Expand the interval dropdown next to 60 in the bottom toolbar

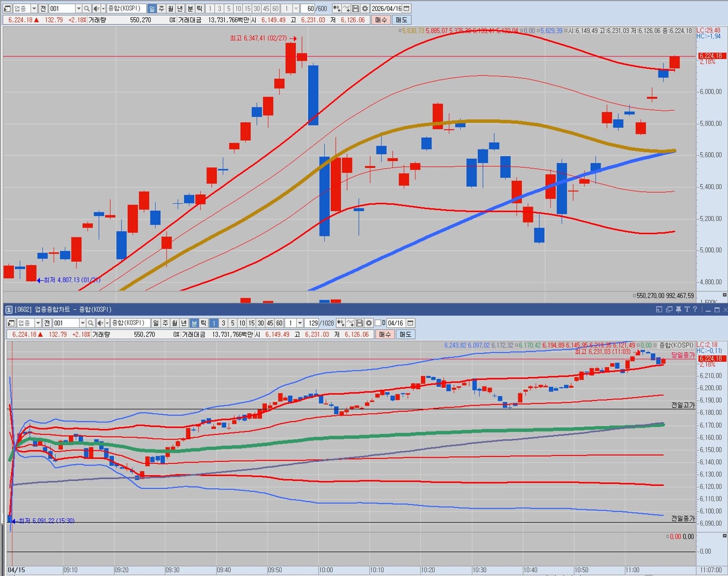(300, 323)
